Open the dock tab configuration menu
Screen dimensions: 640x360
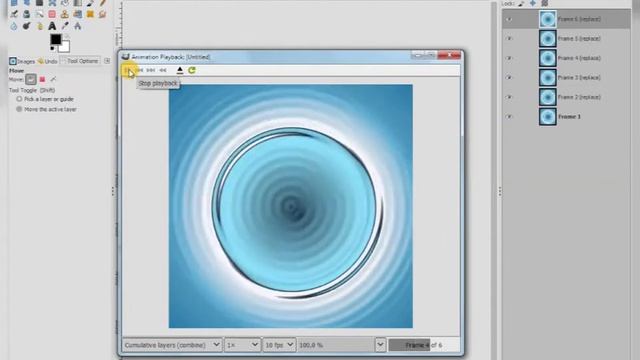click(107, 61)
